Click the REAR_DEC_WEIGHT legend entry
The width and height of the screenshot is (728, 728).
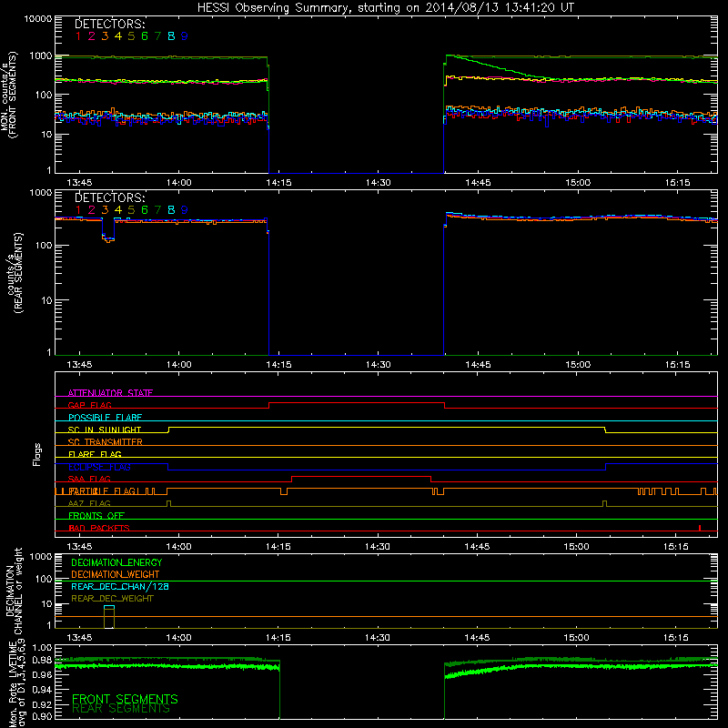(x=112, y=599)
